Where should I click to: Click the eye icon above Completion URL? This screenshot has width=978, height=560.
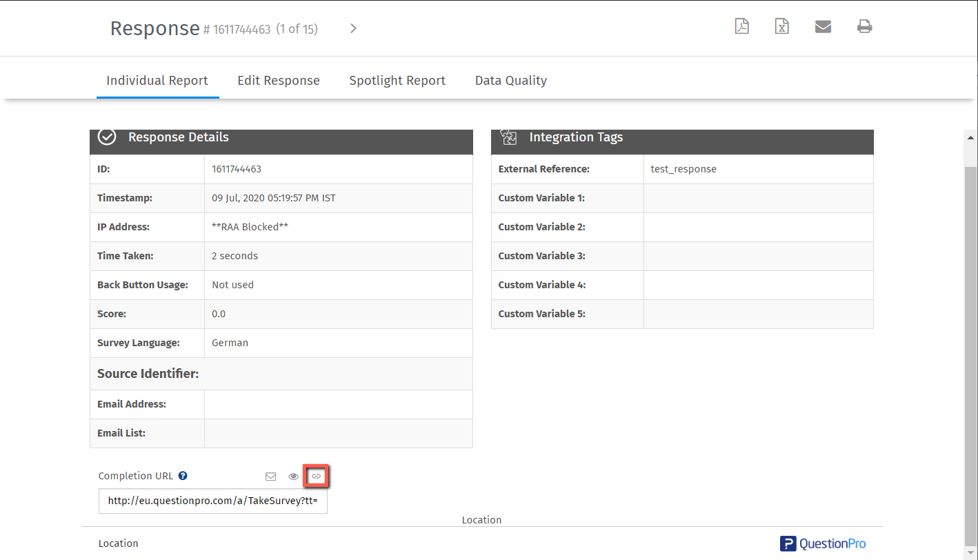[x=293, y=477]
